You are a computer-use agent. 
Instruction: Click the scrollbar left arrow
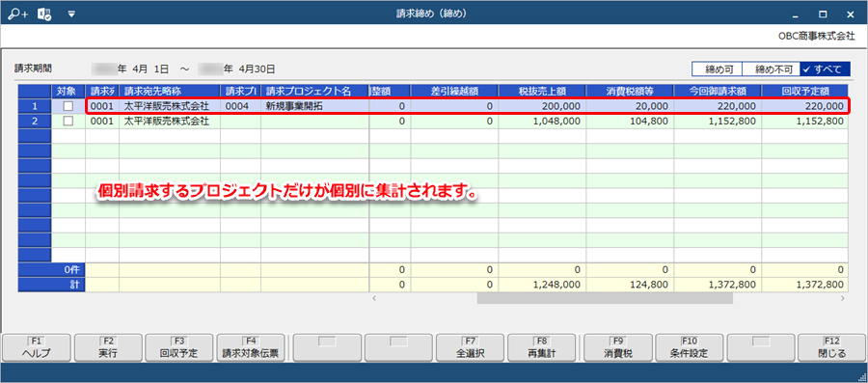pyautogui.click(x=374, y=298)
